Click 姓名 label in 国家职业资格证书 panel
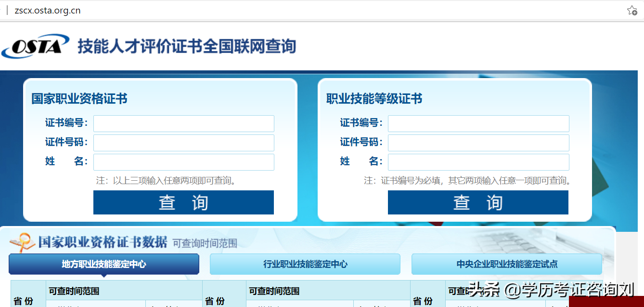The image size is (644, 307). [x=66, y=161]
